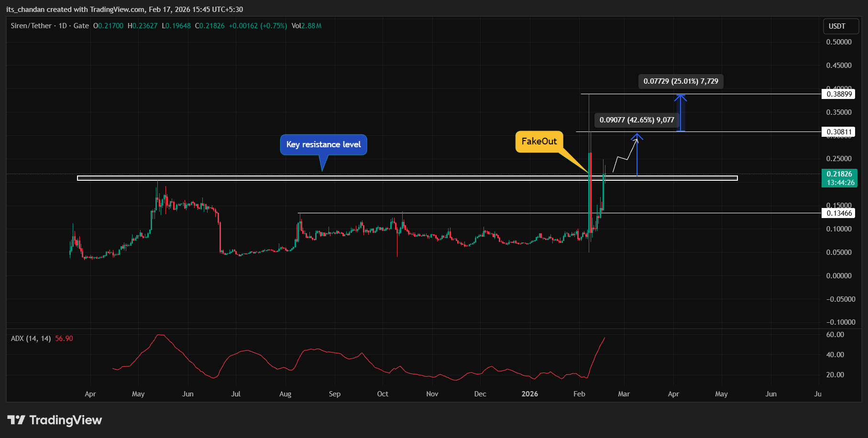Click the 2026 marker on time axis
This screenshot has width=868, height=438.
tap(529, 394)
